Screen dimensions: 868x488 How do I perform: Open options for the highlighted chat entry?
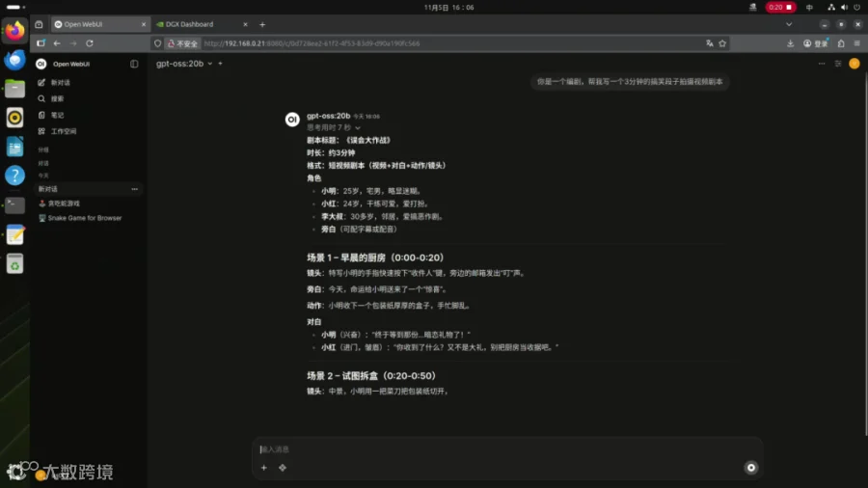(x=134, y=189)
